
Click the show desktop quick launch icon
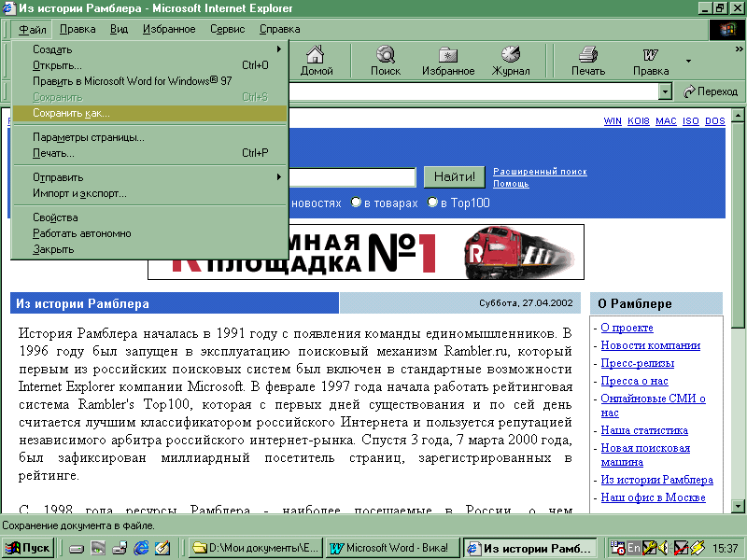pyautogui.click(x=162, y=548)
